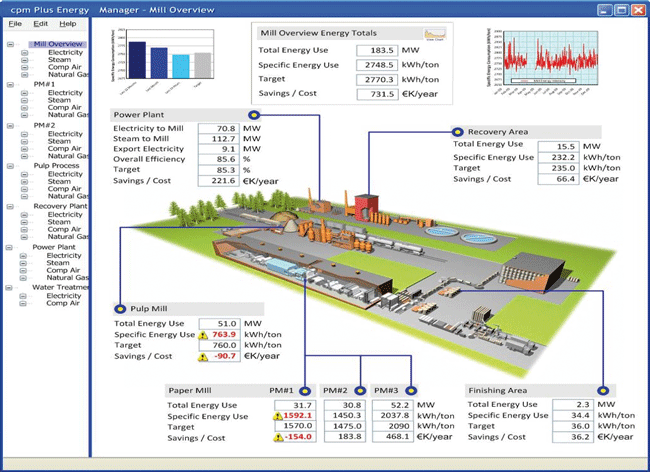Image resolution: width=650 pixels, height=472 pixels.
Task: Click the red recovery building in mill image
Action: (x=366, y=207)
